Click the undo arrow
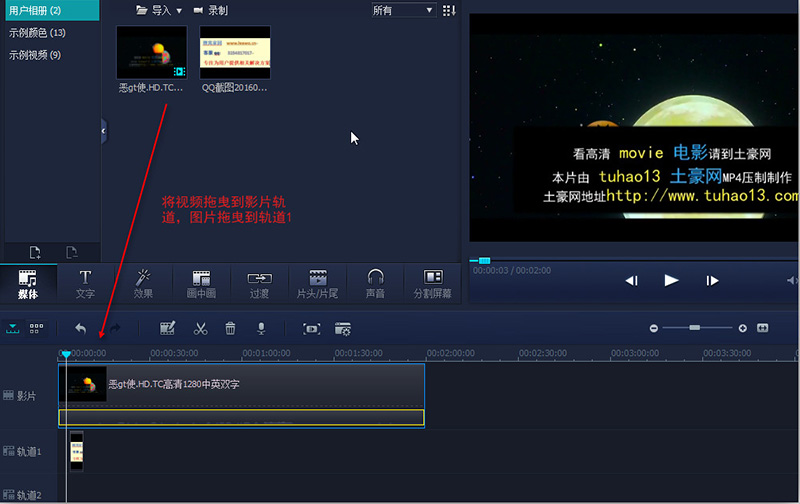 click(81, 328)
